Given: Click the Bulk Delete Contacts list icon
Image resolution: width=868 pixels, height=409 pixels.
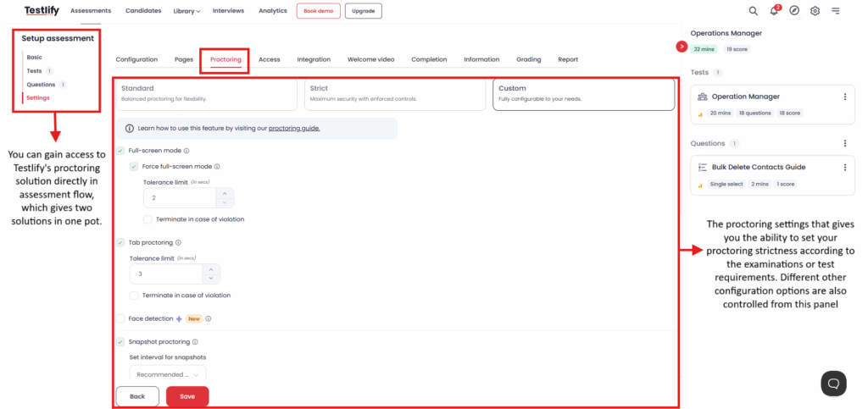Looking at the screenshot, I should pyautogui.click(x=703, y=168).
